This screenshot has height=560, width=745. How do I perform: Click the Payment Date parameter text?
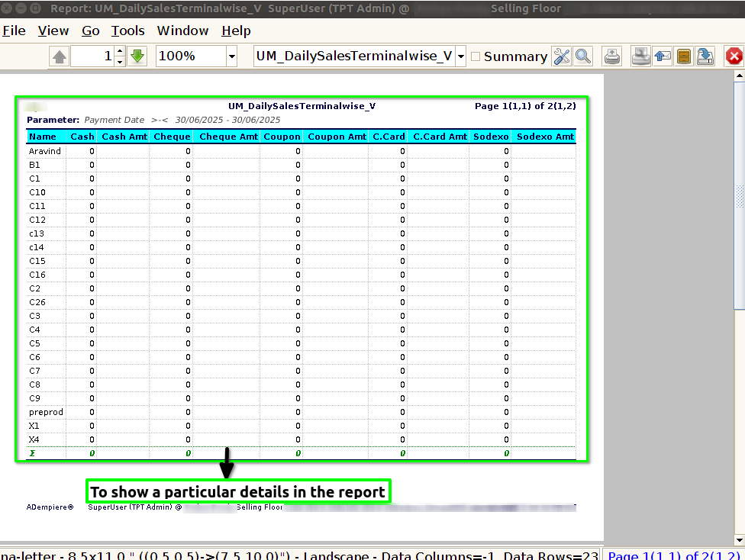point(114,121)
